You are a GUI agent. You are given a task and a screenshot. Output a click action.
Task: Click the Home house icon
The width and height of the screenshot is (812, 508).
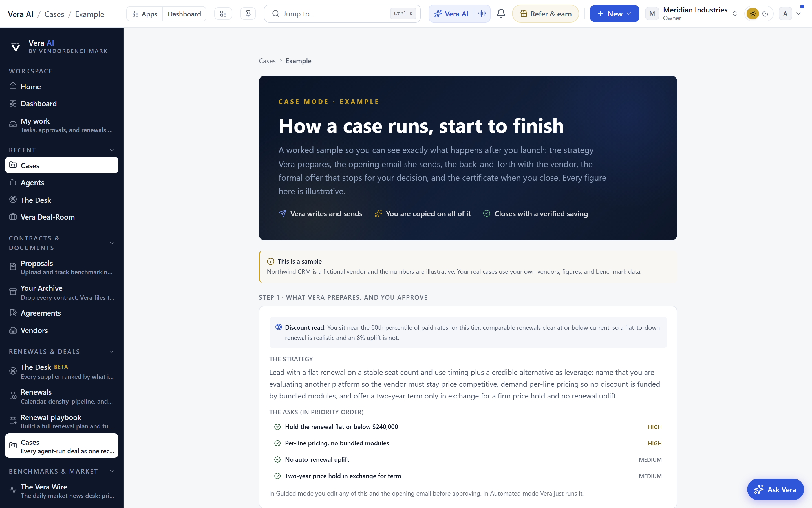coord(13,86)
